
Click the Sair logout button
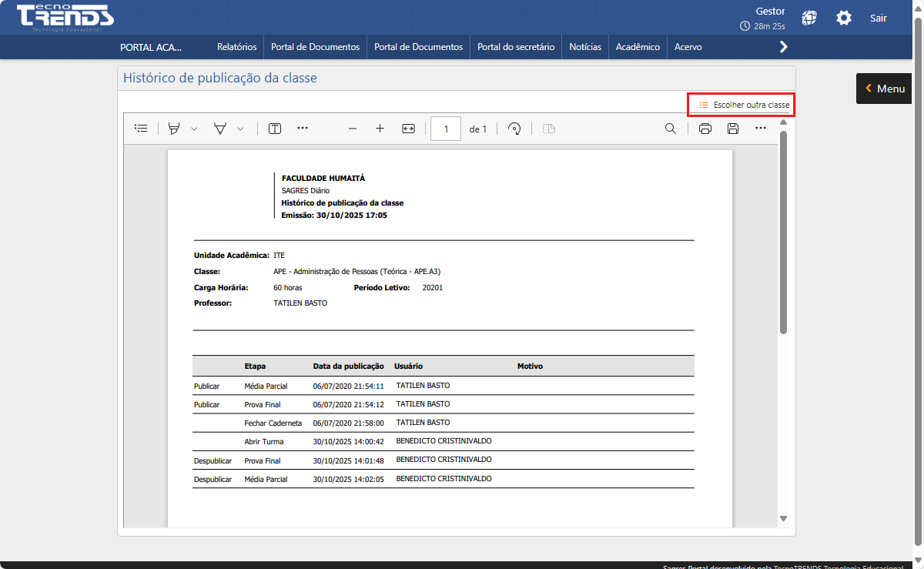[x=878, y=18]
